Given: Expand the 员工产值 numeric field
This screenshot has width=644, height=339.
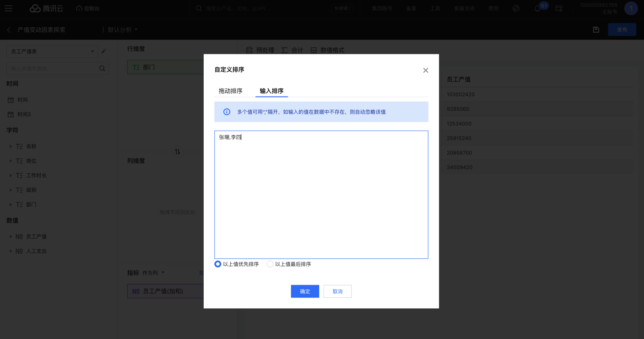Looking at the screenshot, I should (x=10, y=236).
